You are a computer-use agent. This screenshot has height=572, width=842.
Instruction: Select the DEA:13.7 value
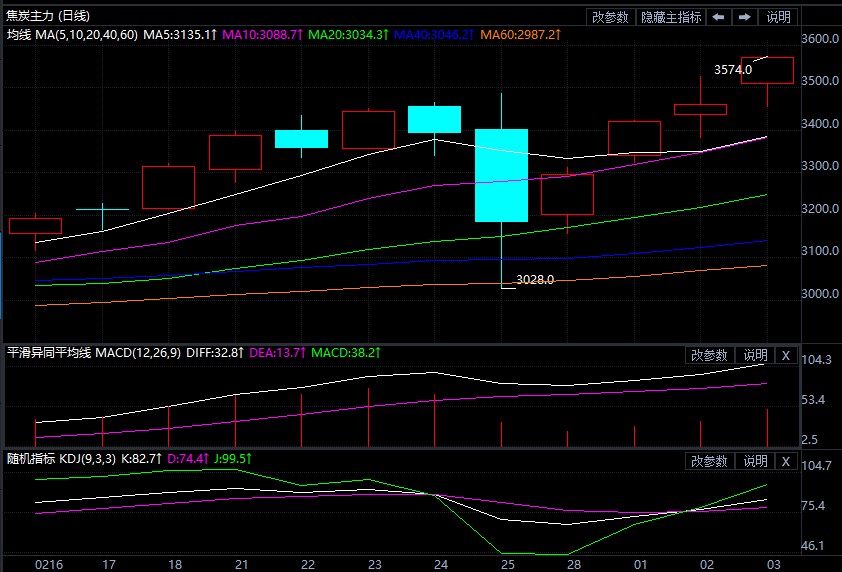278,353
